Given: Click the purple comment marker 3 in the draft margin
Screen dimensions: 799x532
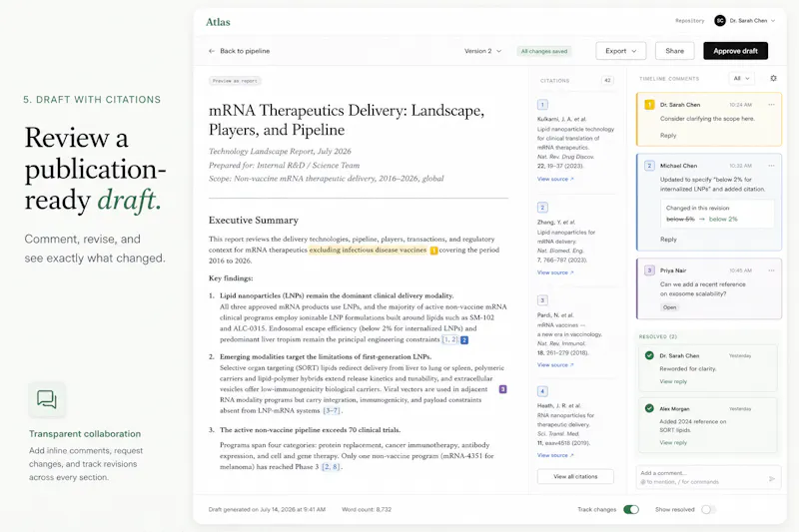Looking at the screenshot, I should pos(502,389).
